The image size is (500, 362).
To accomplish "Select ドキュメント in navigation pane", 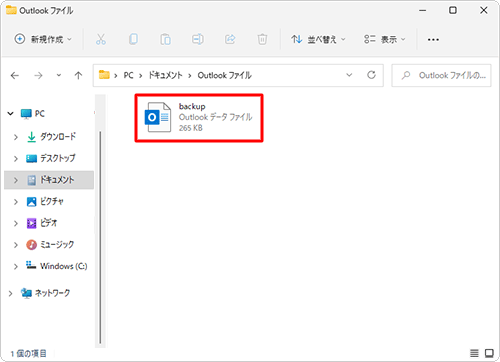I will click(x=49, y=180).
